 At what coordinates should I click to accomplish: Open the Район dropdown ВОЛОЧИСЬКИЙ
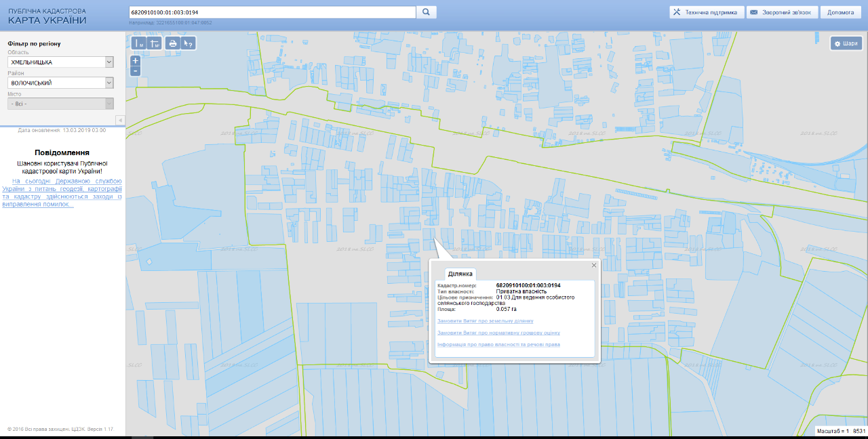60,83
